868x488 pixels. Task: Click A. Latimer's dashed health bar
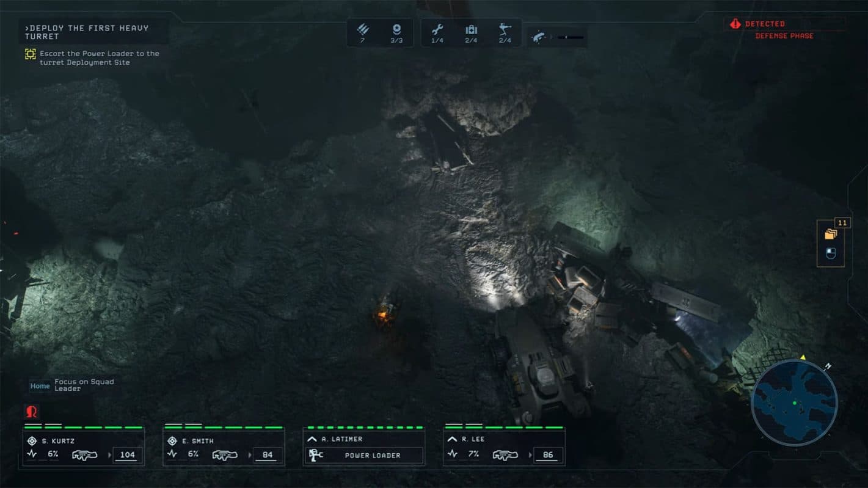click(365, 428)
